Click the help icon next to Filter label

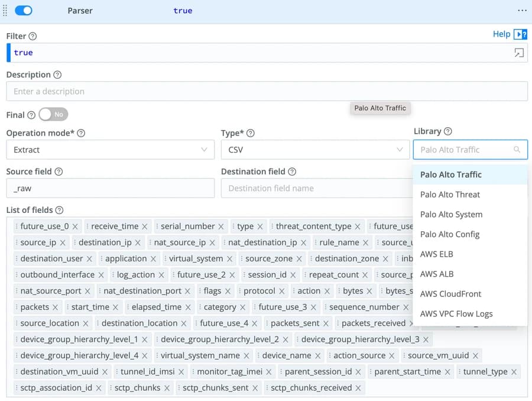coord(33,37)
